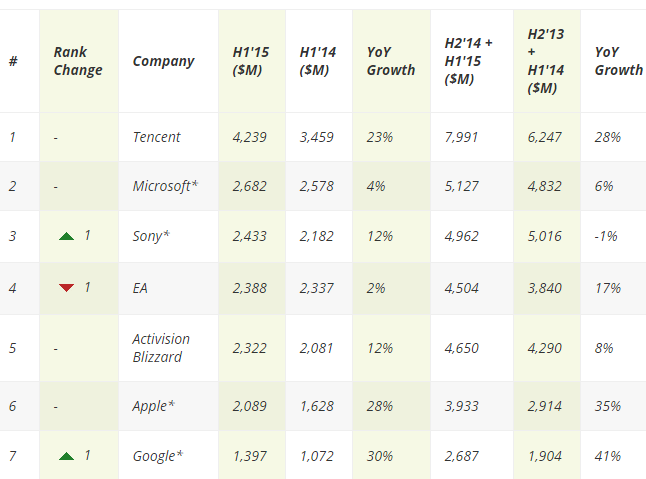Click the H2'13 + H1'14 ($M) header
The image size is (646, 479).
(x=546, y=61)
